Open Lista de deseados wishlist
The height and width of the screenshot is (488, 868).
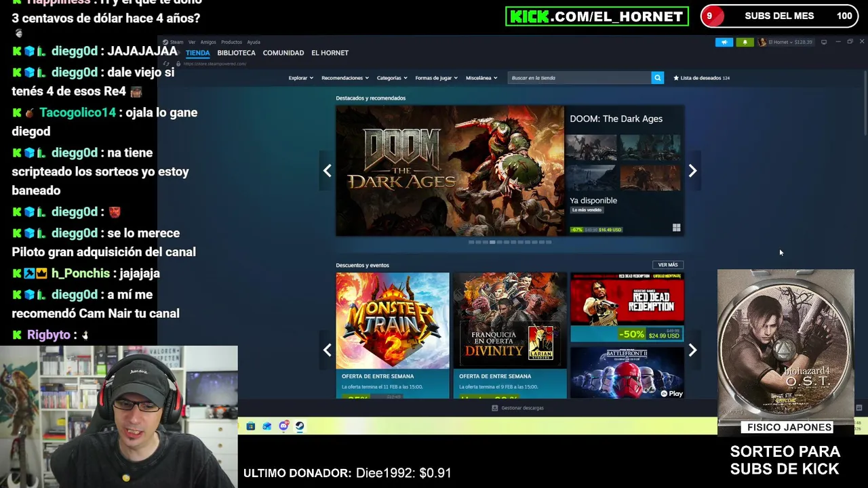(x=702, y=78)
